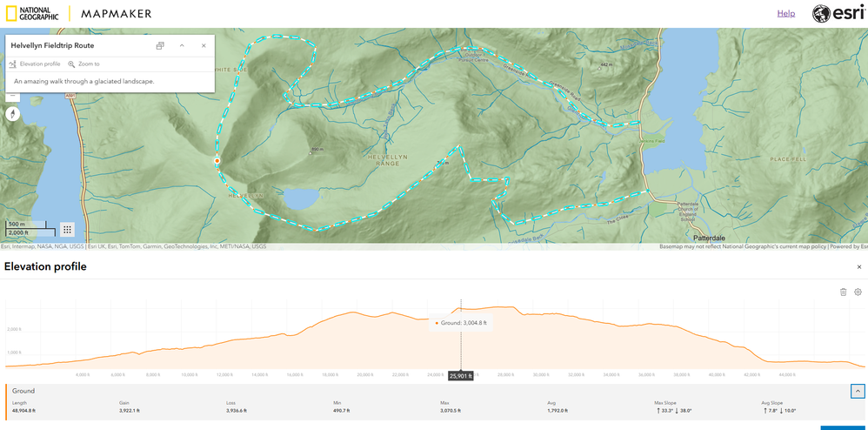Delete the elevation profile with trash icon
This screenshot has height=430, width=868.
843,292
